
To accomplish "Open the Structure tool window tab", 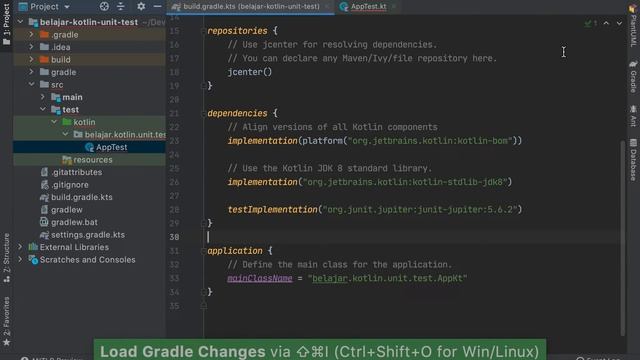I will pyautogui.click(x=6, y=258).
